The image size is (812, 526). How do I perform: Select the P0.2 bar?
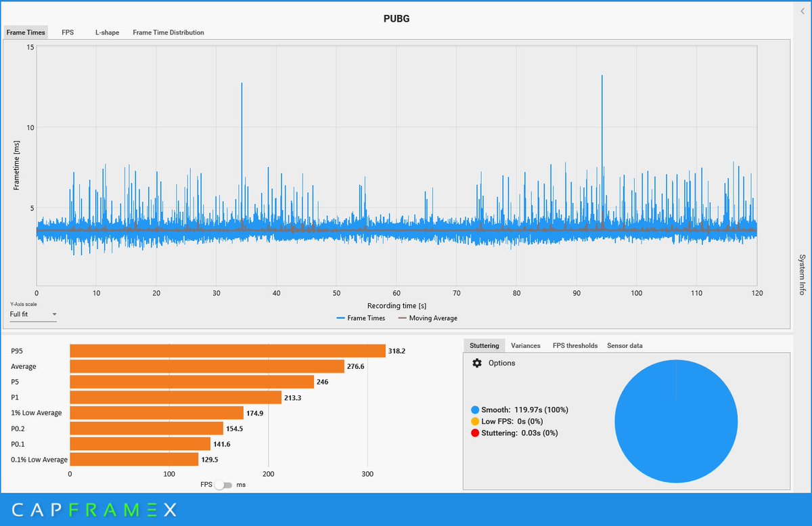(x=147, y=429)
